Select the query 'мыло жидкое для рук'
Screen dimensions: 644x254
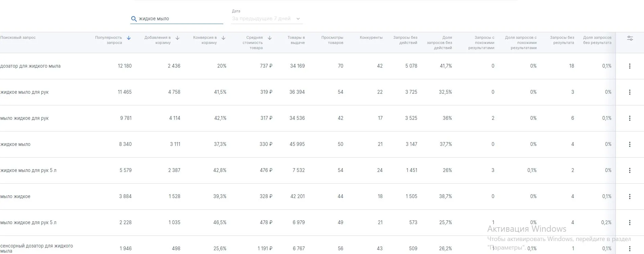(x=24, y=118)
